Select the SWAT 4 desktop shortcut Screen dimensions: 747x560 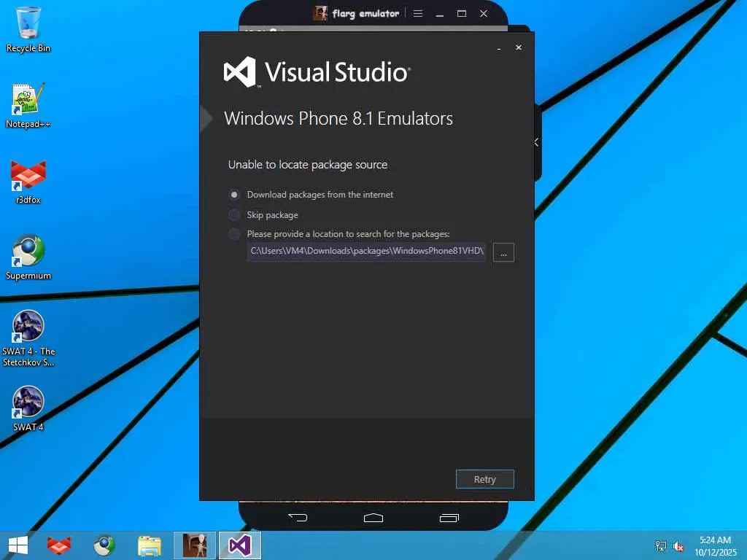tap(28, 409)
